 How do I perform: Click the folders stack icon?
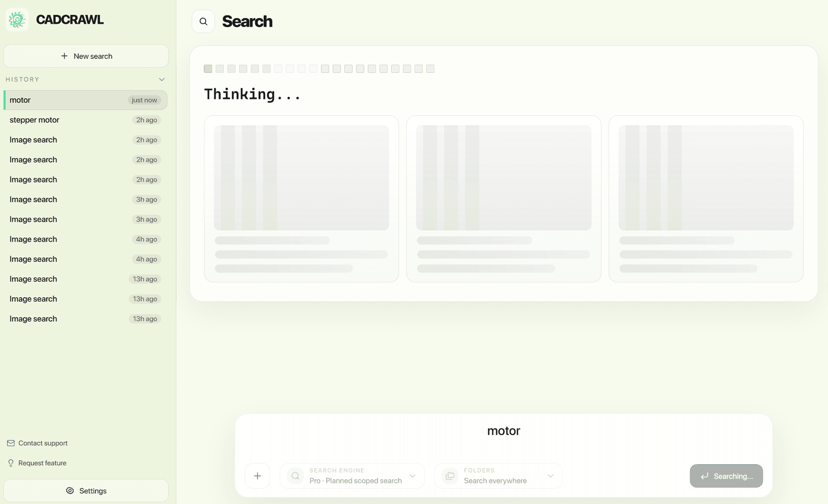pyautogui.click(x=450, y=476)
